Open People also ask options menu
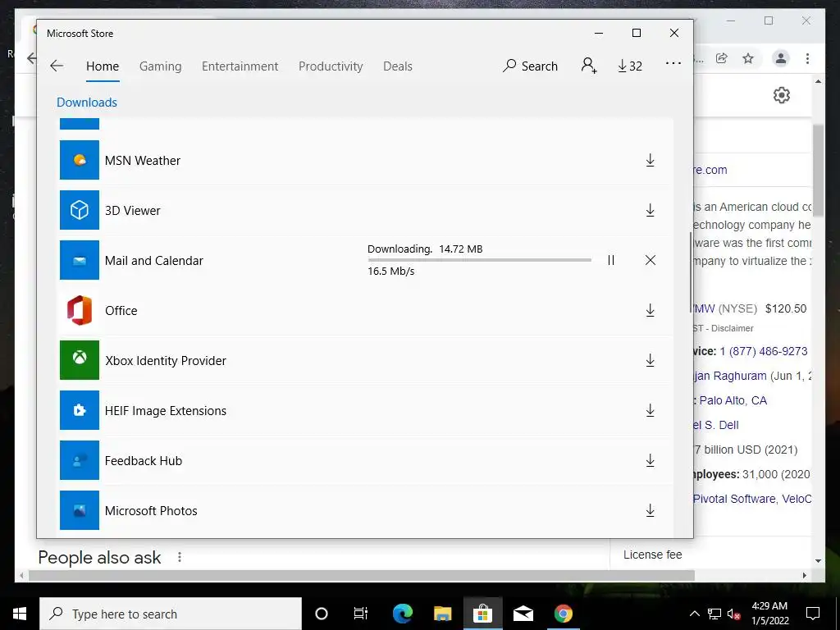 180,558
